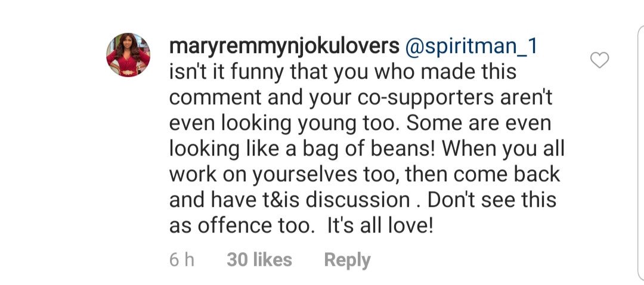Select the line starting "isn't it funny"
Image resolution: width=644 pixels, height=285 pixels.
coord(343,73)
